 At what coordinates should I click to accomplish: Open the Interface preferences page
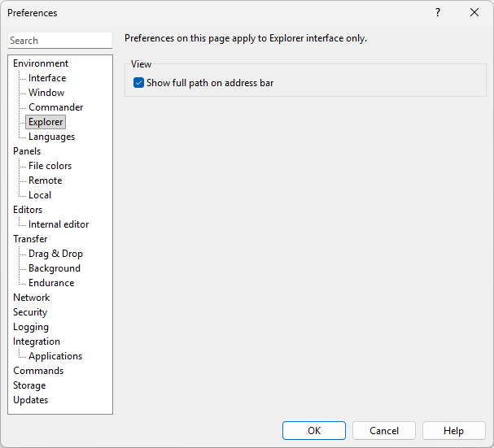tap(47, 78)
